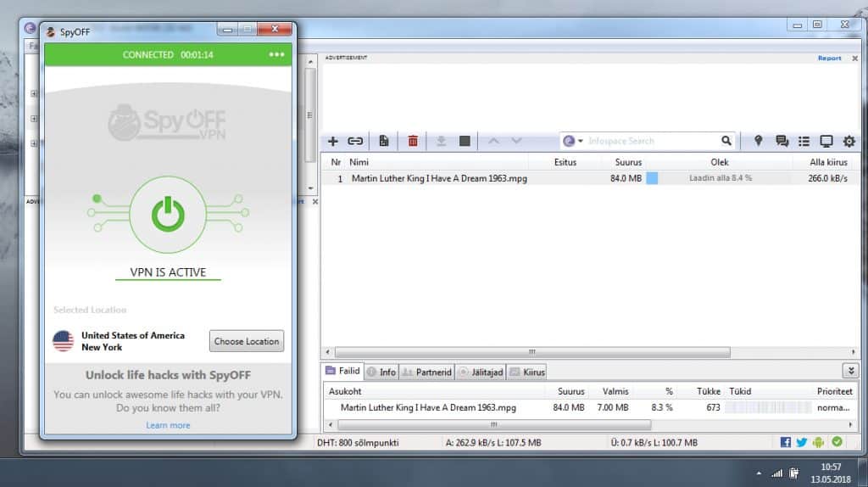Sort by Olek column header
The width and height of the screenshot is (868, 487).
(x=719, y=162)
